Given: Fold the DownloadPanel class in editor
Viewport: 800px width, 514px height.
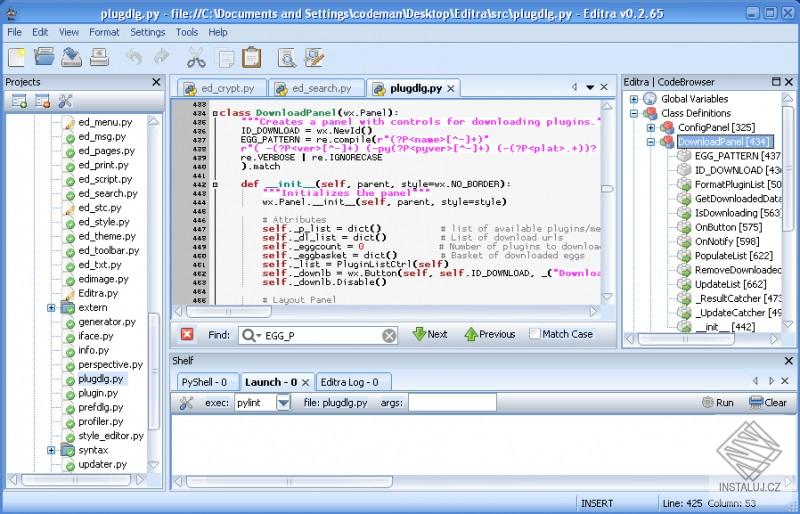Looking at the screenshot, I should pyautogui.click(x=215, y=113).
